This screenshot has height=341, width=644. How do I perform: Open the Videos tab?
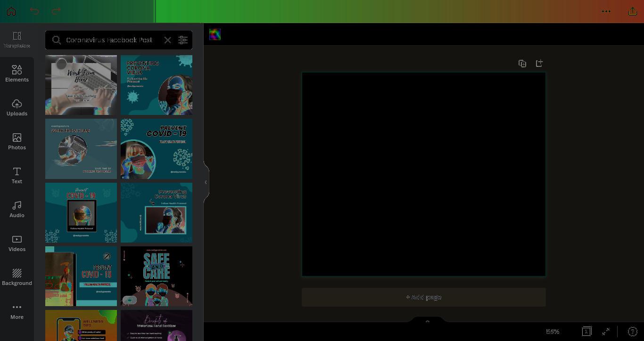click(x=17, y=244)
